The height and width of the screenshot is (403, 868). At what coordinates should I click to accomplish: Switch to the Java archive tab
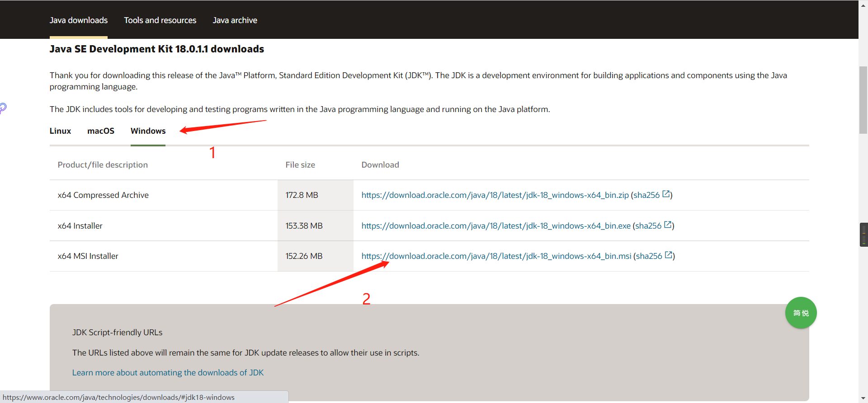point(235,20)
